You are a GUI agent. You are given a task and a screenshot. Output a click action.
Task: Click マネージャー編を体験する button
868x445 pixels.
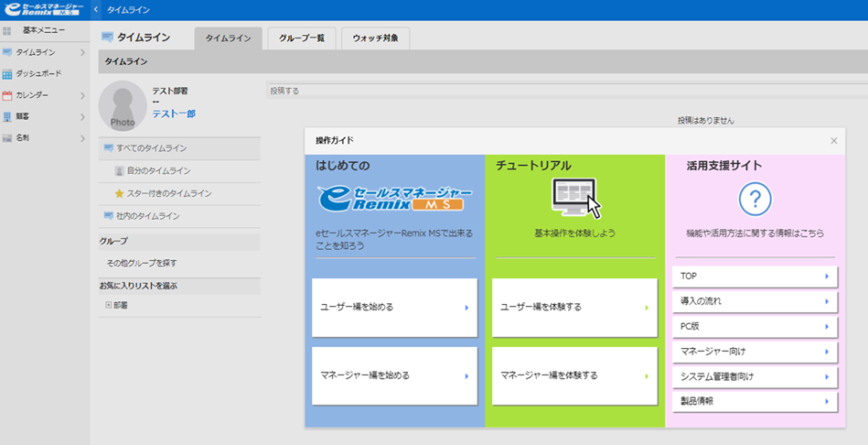pyautogui.click(x=574, y=375)
